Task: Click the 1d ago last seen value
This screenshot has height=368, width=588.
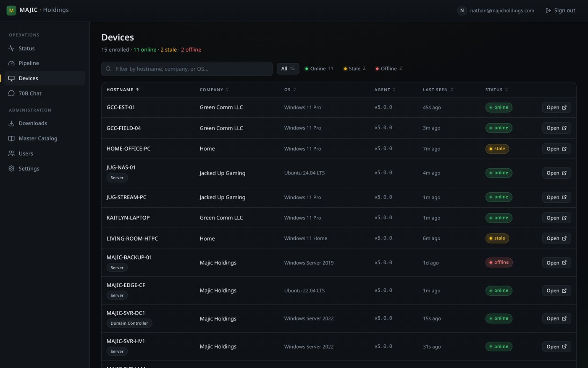Action: click(431, 263)
